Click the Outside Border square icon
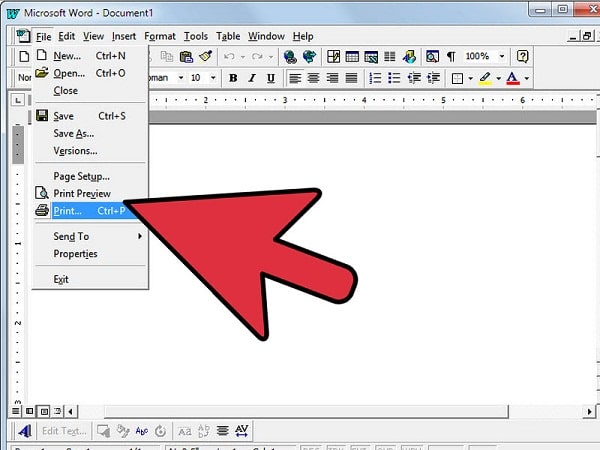This screenshot has width=600, height=450. [457, 78]
